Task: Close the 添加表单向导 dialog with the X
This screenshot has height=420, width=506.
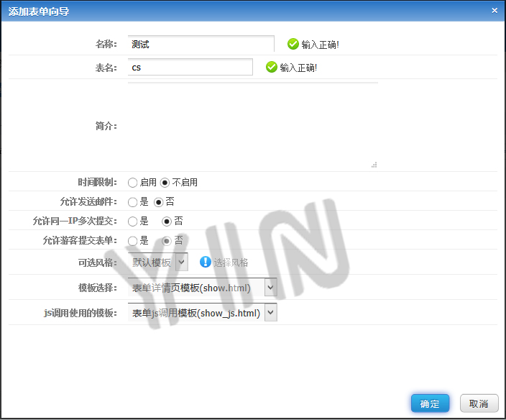Action: pos(494,11)
